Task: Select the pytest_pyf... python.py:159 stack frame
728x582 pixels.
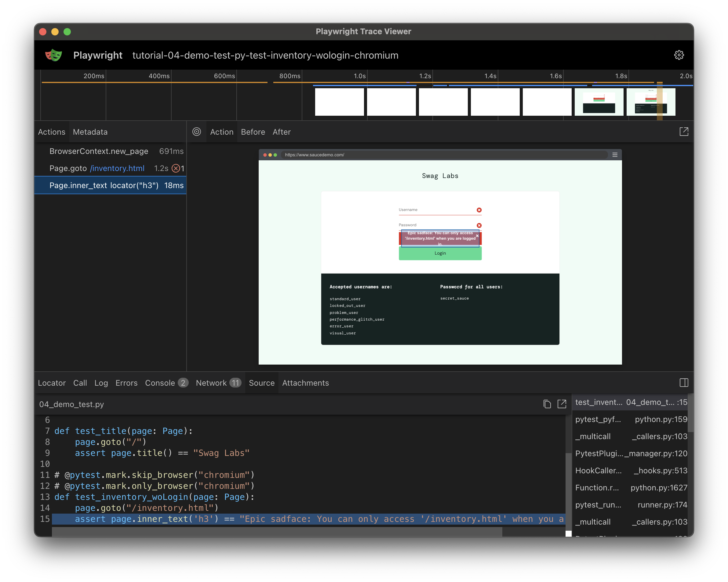Action: click(x=631, y=419)
